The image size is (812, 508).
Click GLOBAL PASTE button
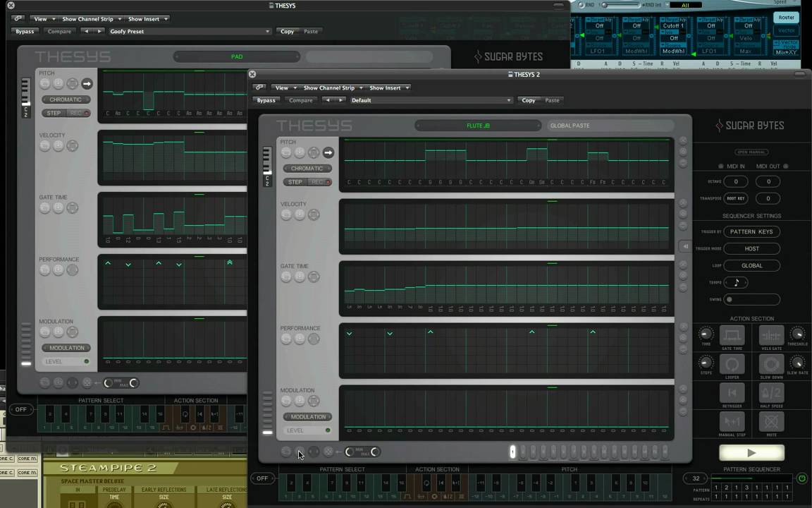coord(610,126)
